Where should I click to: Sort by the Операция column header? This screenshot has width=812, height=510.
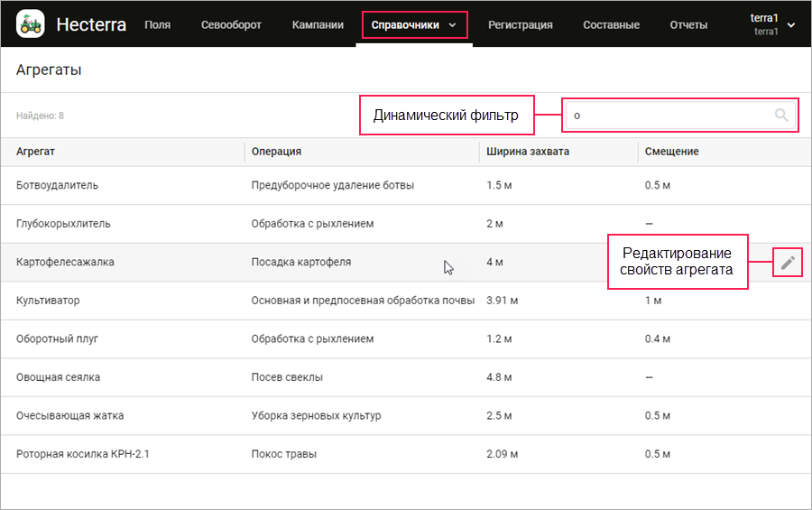tap(276, 152)
